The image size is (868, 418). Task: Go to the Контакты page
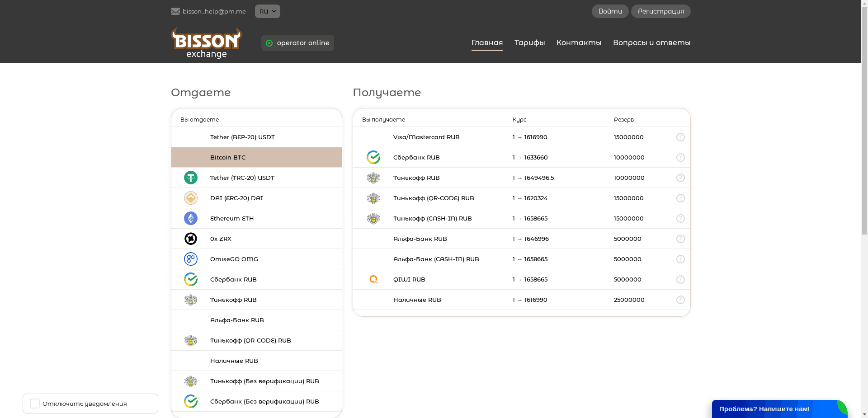coord(579,42)
